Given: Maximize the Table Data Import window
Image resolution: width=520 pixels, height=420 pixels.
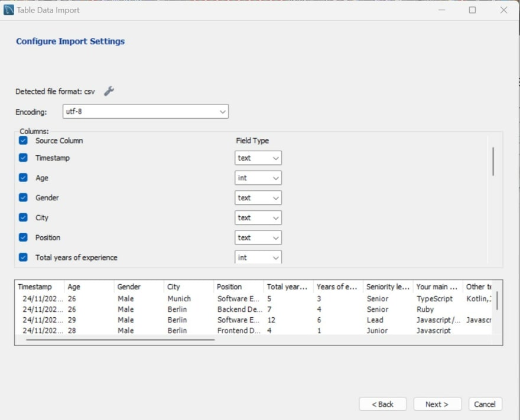Looking at the screenshot, I should 472,10.
